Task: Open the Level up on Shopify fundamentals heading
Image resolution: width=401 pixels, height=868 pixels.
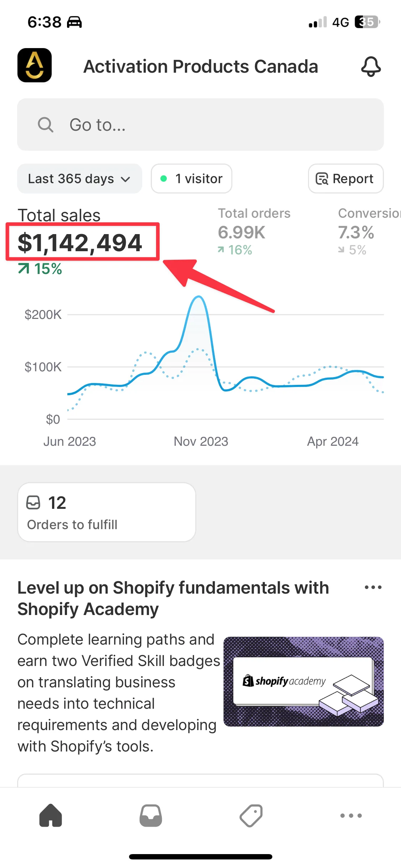Action: pos(173,598)
